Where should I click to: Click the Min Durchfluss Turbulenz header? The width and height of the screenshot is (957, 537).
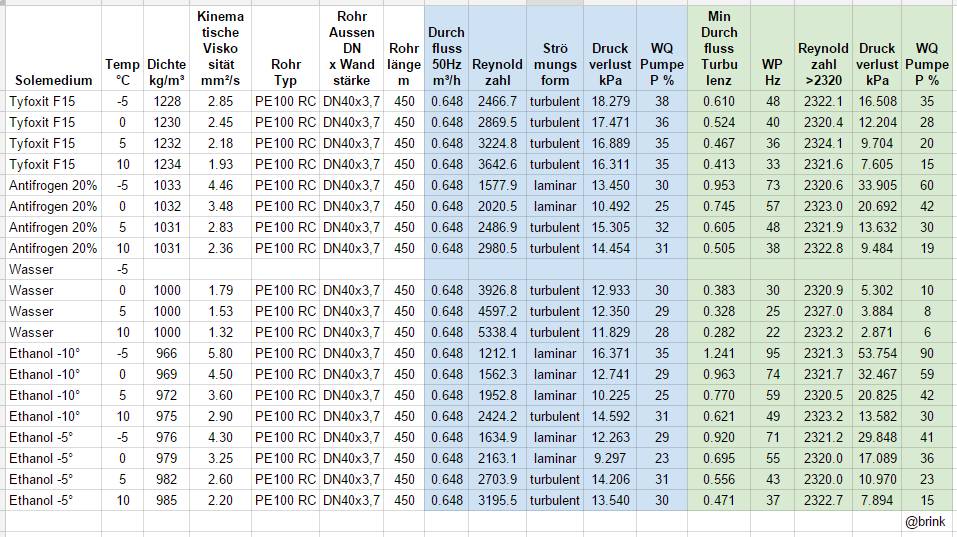pyautogui.click(x=719, y=48)
